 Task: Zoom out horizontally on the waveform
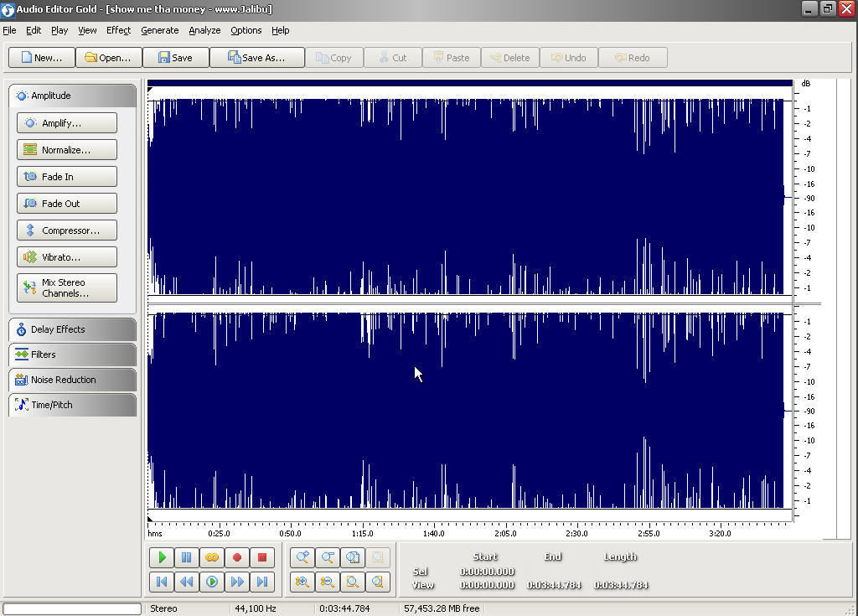pyautogui.click(x=328, y=557)
